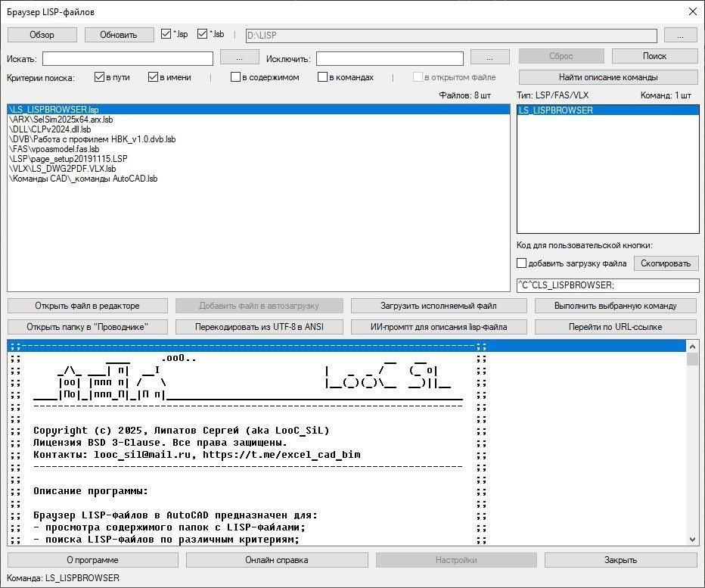Click the "..." button beside the Исключить field
Image resolution: width=705 pixels, height=588 pixels.
[489, 57]
